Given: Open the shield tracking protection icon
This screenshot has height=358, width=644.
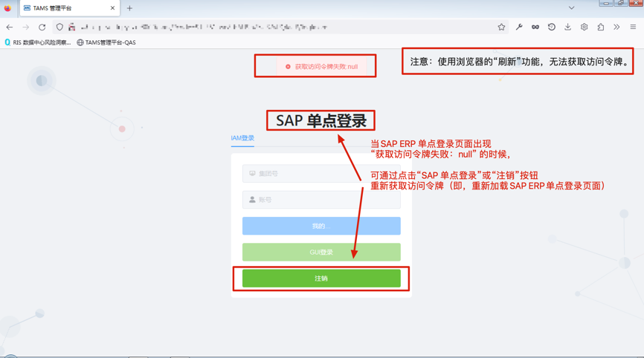Looking at the screenshot, I should (x=59, y=27).
